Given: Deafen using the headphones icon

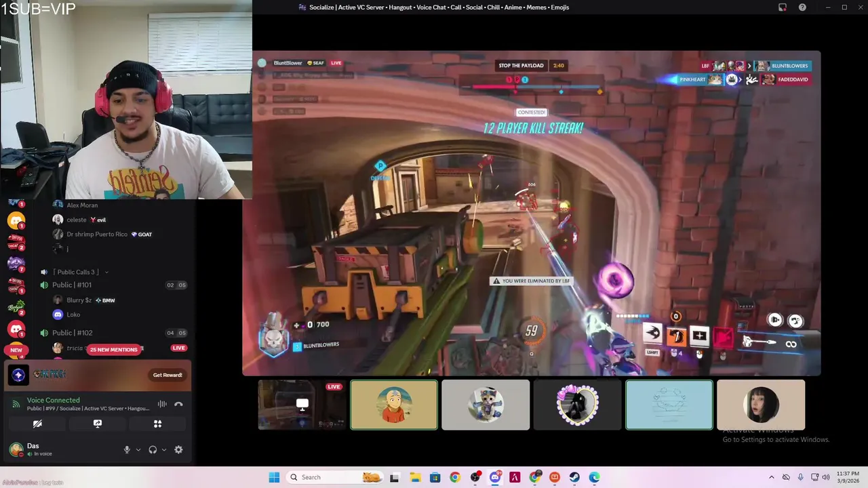Looking at the screenshot, I should pyautogui.click(x=153, y=449).
